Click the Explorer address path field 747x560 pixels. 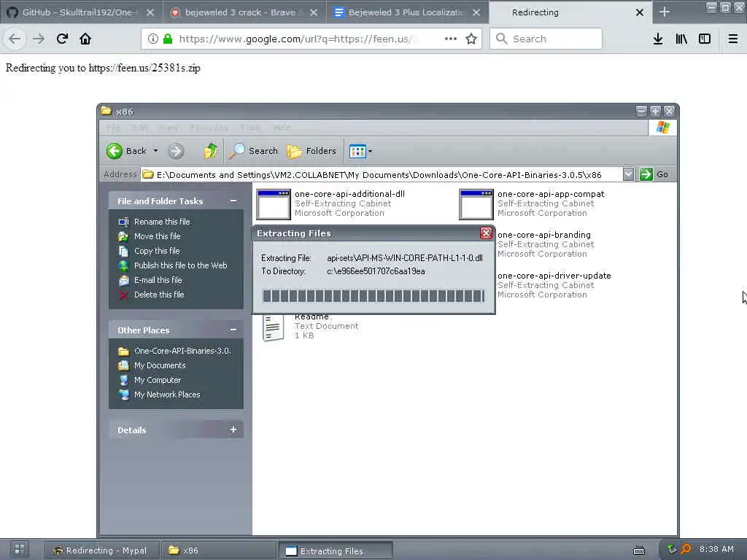point(382,174)
